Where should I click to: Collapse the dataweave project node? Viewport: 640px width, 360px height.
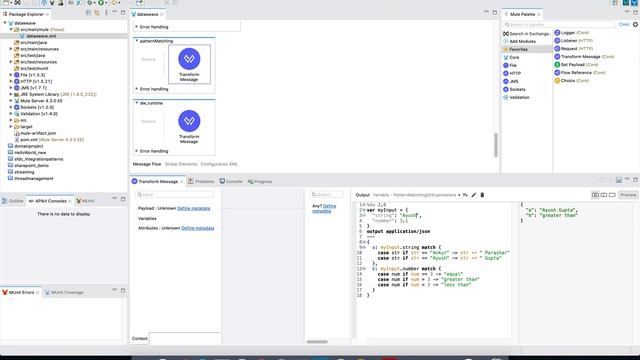pyautogui.click(x=5, y=23)
